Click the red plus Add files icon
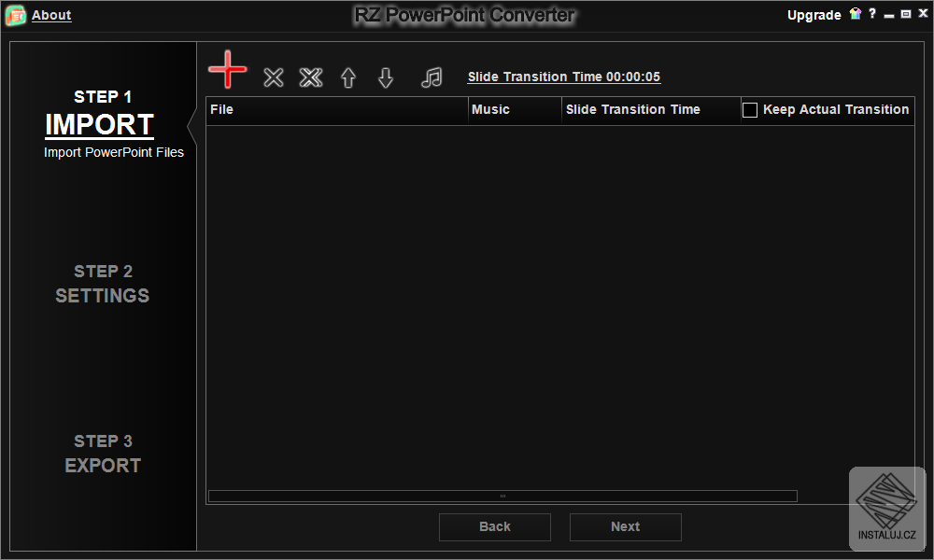The width and height of the screenshot is (934, 560). coord(228,70)
